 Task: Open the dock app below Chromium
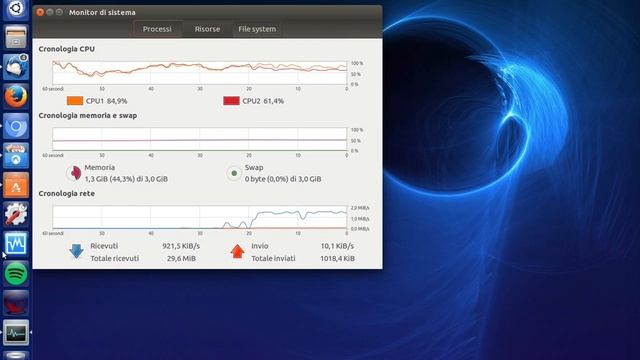tap(16, 156)
